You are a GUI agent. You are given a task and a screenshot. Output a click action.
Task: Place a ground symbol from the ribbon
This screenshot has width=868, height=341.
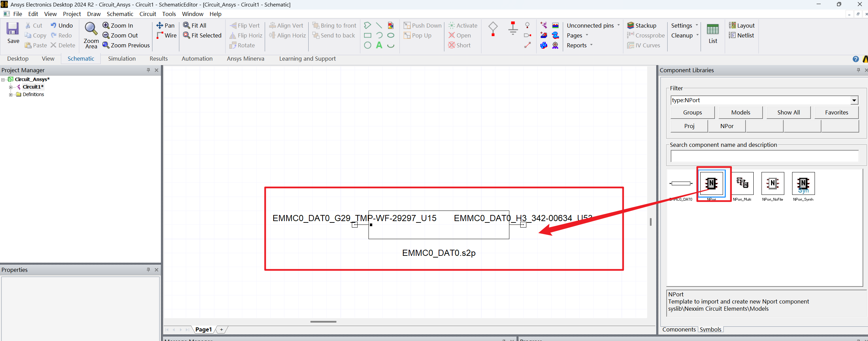coord(513,28)
